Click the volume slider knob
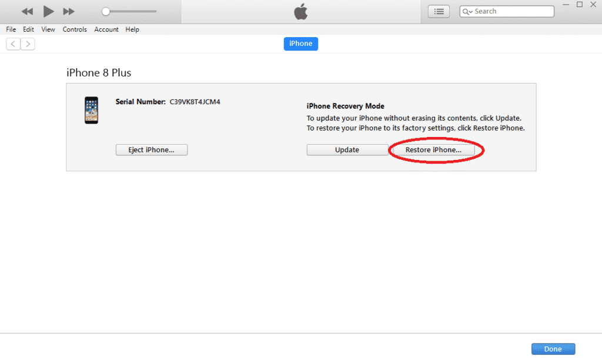The image size is (602, 364). 106,11
